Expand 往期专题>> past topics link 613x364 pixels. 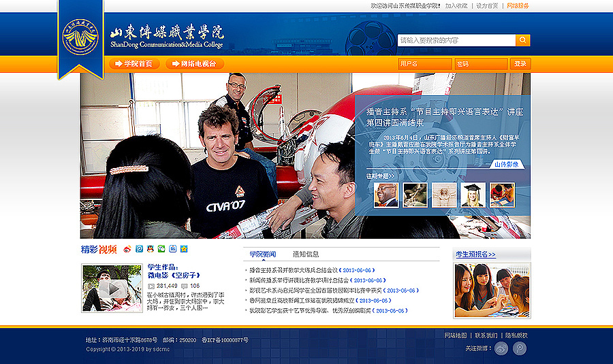point(380,176)
